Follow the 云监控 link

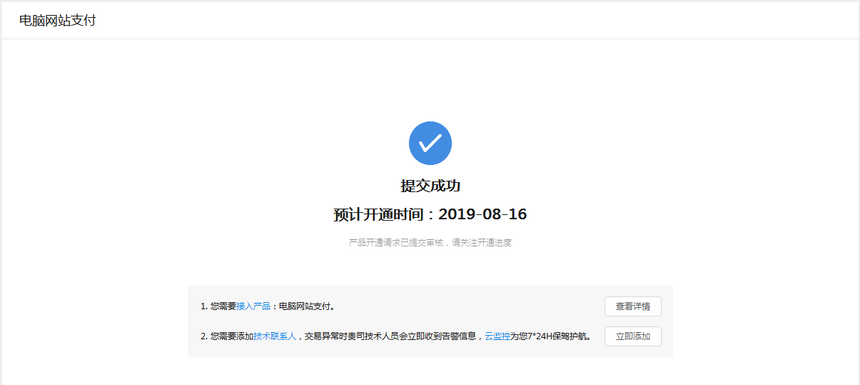click(497, 337)
